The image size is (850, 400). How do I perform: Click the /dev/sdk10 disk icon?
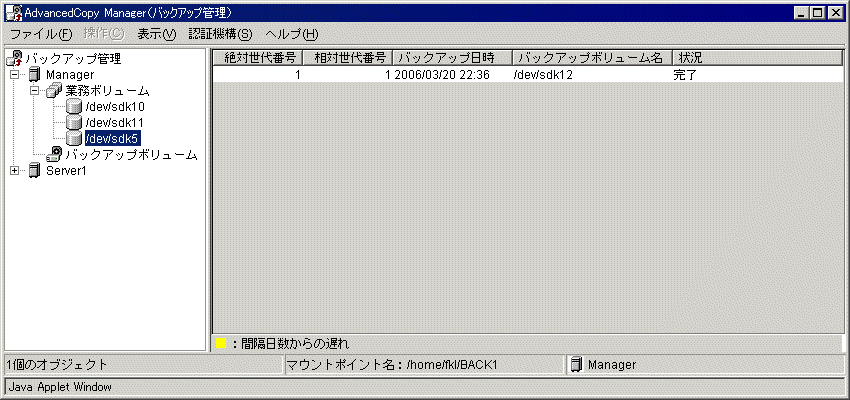pos(74,106)
